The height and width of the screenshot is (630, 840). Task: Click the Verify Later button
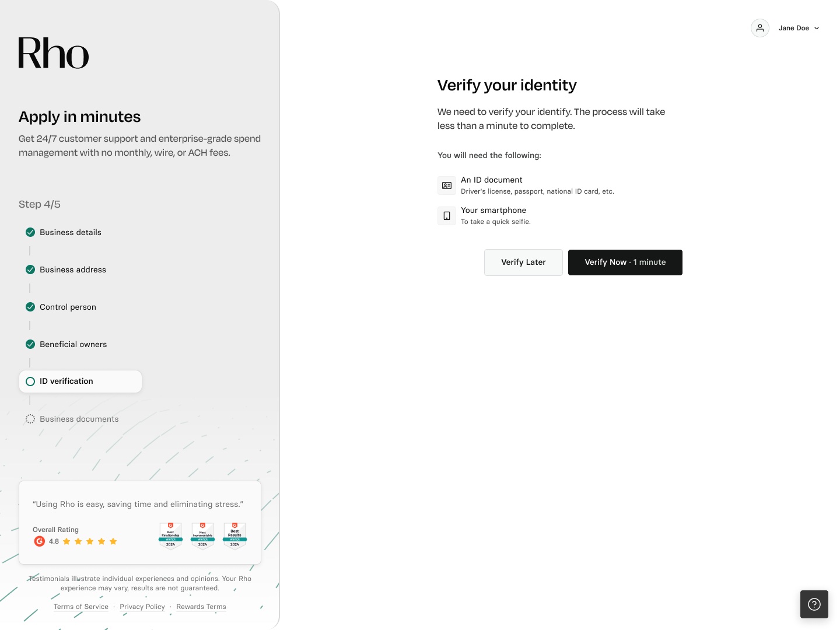coord(523,262)
